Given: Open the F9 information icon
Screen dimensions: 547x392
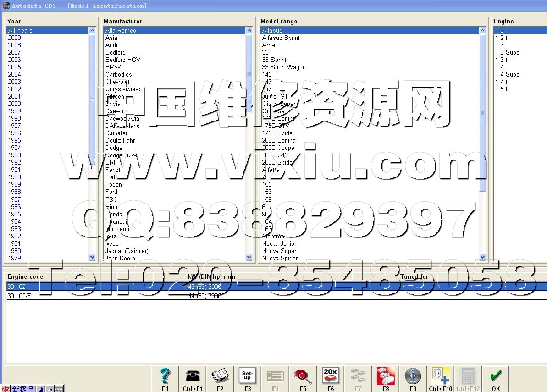Looking at the screenshot, I should tap(413, 377).
